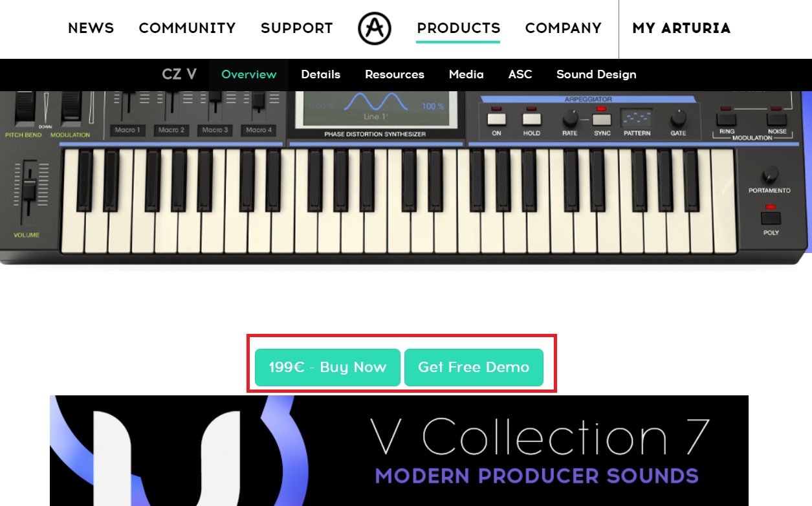Open the COMMUNITY menu
Image resolution: width=812 pixels, height=506 pixels.
pyautogui.click(x=187, y=28)
